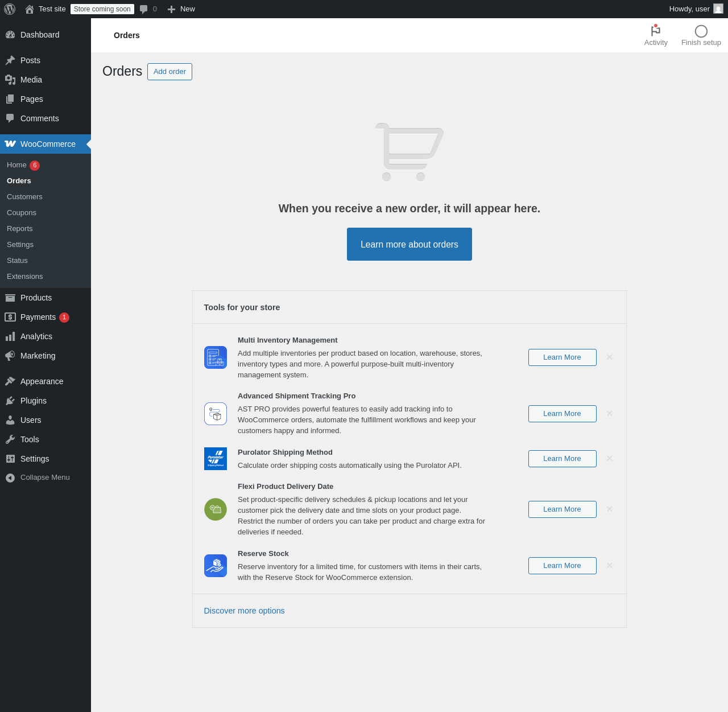Select Orders in WooCommerce submenu
Viewport: 728px width, 712px height.
[19, 181]
